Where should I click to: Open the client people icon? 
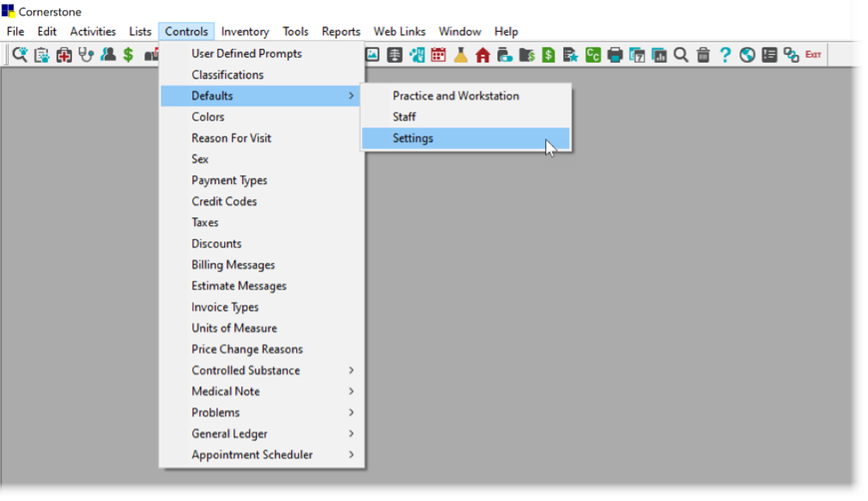(108, 55)
